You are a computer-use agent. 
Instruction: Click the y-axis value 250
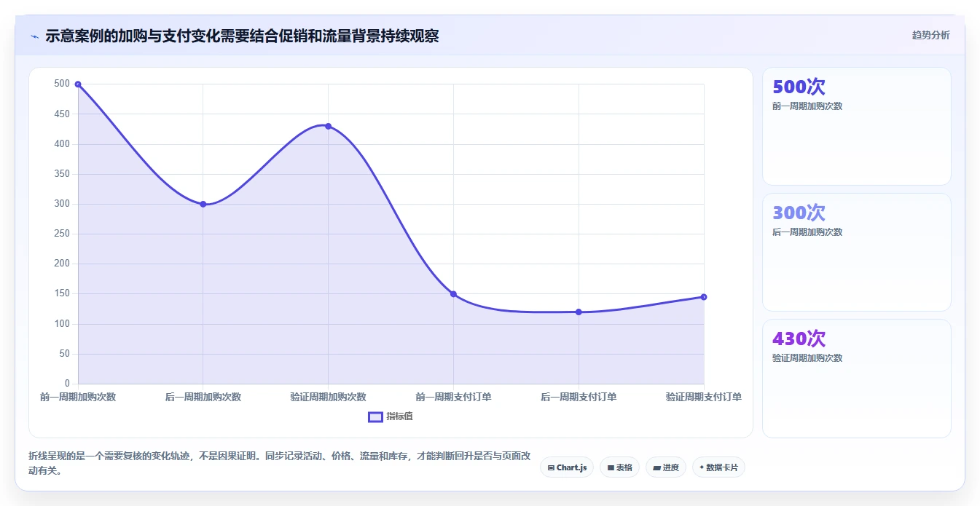click(x=62, y=234)
